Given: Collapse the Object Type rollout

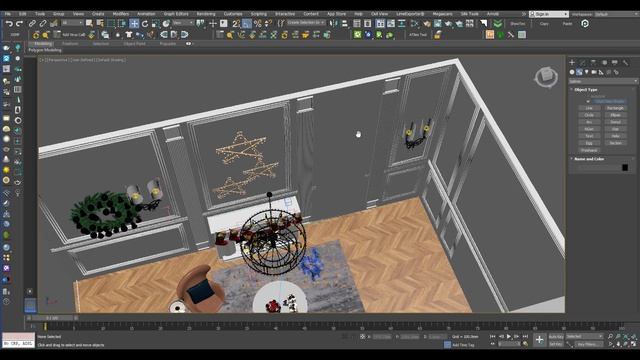Looking at the screenshot, I should pos(586,89).
